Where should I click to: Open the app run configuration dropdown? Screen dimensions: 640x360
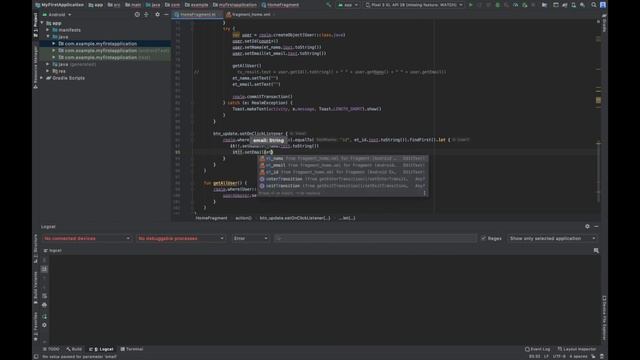pyautogui.click(x=348, y=5)
